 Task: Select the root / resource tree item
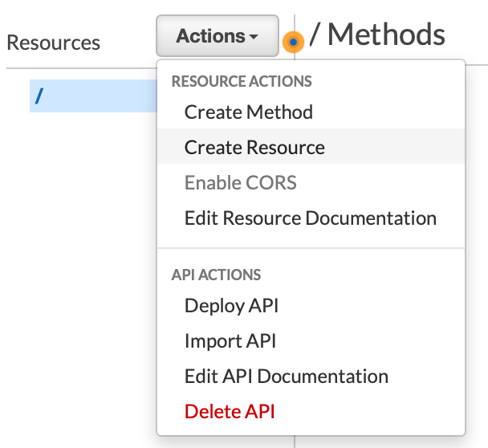(x=93, y=96)
